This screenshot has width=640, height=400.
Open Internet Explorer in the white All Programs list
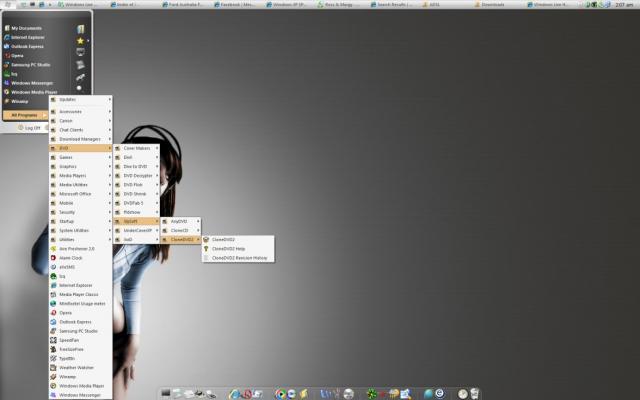coord(80,285)
